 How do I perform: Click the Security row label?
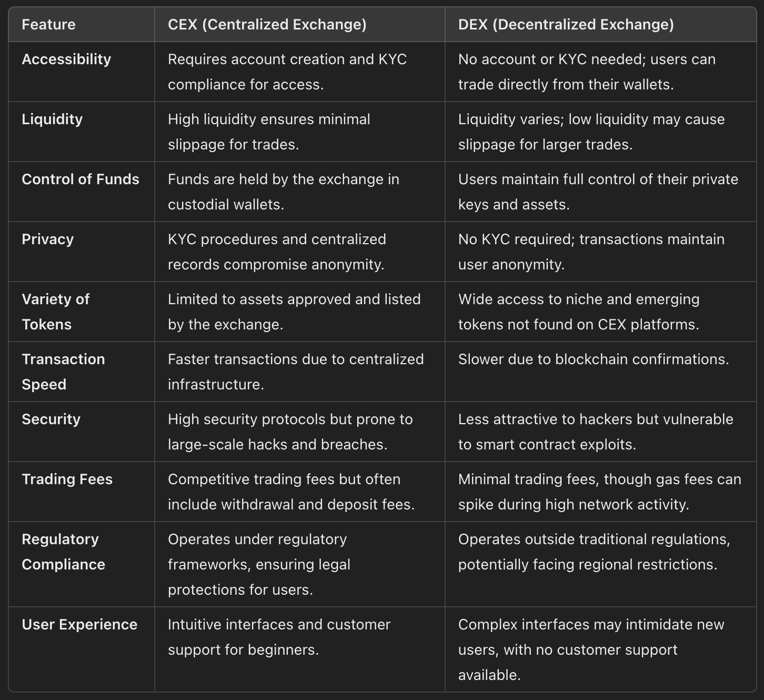(x=51, y=419)
